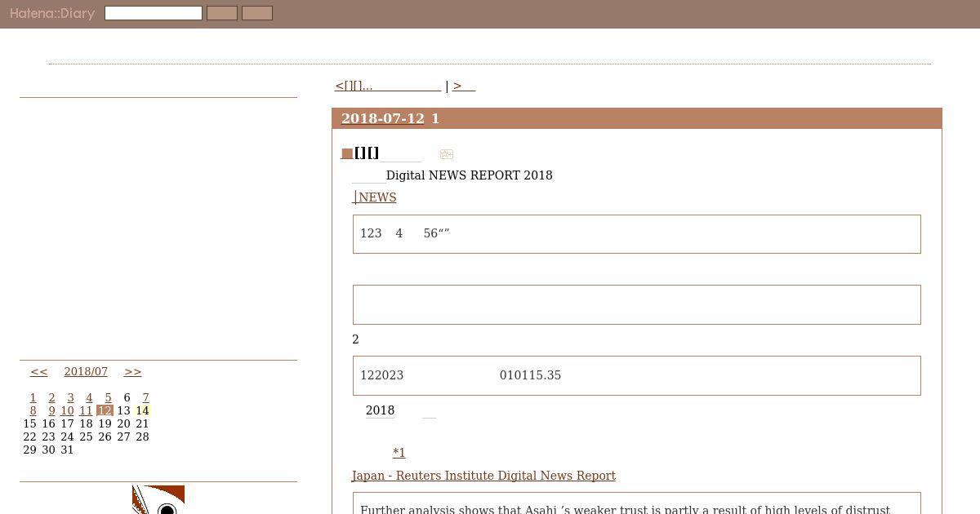Screen dimensions: 980x514
Task: Click the first blank search button in the header
Action: click(222, 13)
